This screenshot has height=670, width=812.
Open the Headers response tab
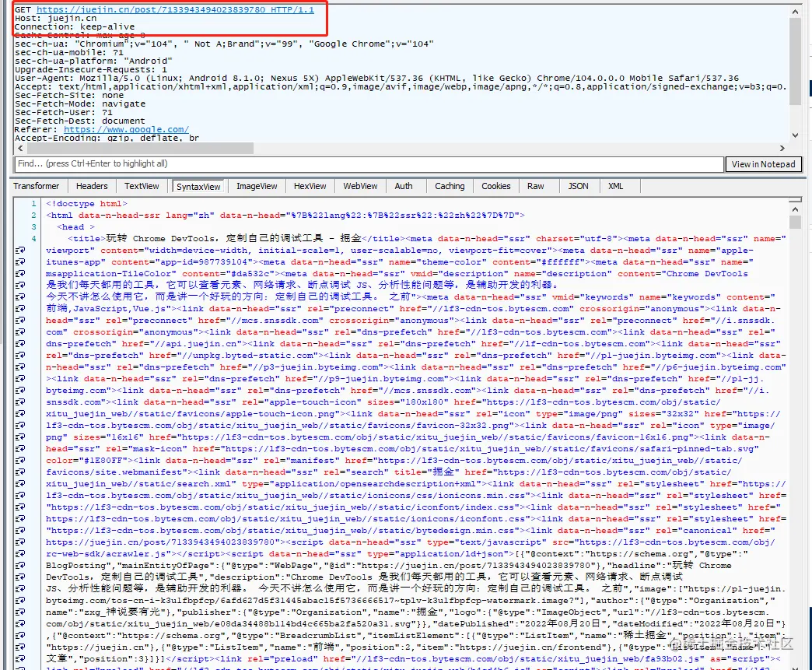coord(92,186)
